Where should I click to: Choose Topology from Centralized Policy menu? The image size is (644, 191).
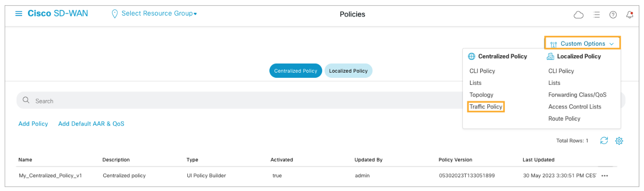pyautogui.click(x=481, y=95)
